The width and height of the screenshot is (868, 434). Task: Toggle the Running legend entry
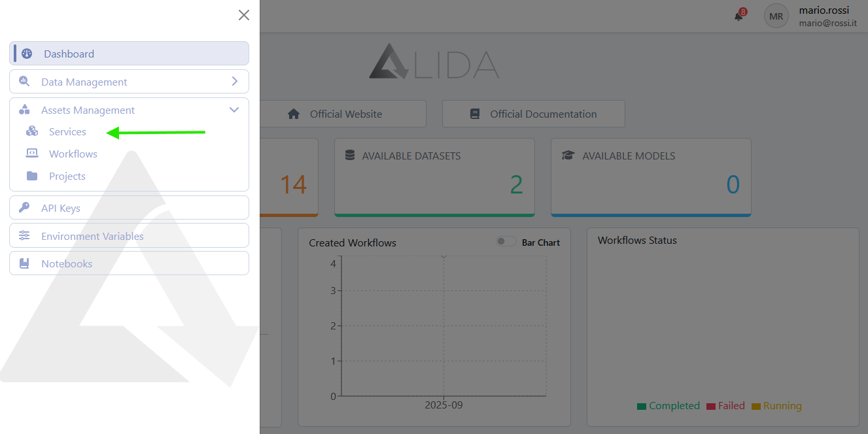[776, 406]
